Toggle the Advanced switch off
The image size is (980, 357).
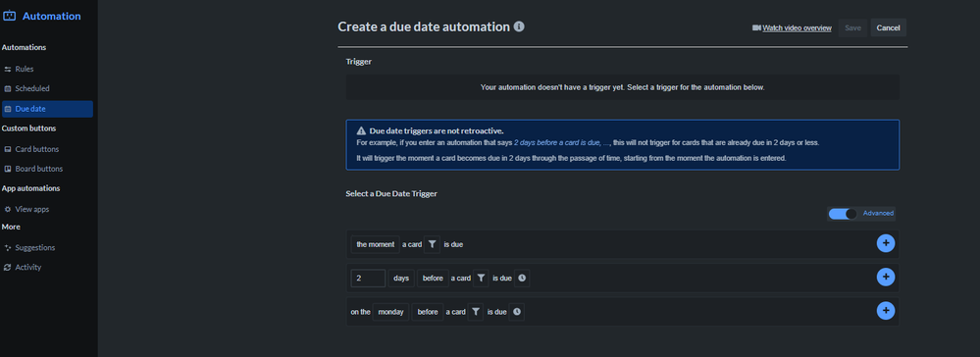click(843, 214)
